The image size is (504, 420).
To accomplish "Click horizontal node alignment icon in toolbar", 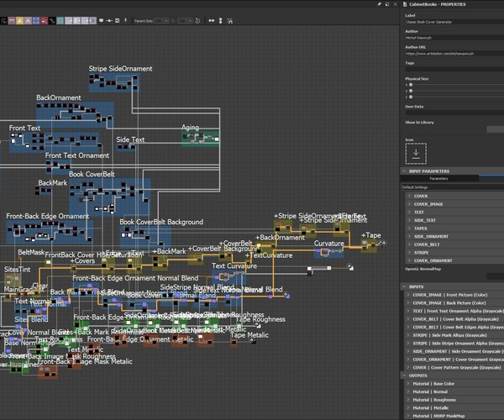I will tap(212, 20).
